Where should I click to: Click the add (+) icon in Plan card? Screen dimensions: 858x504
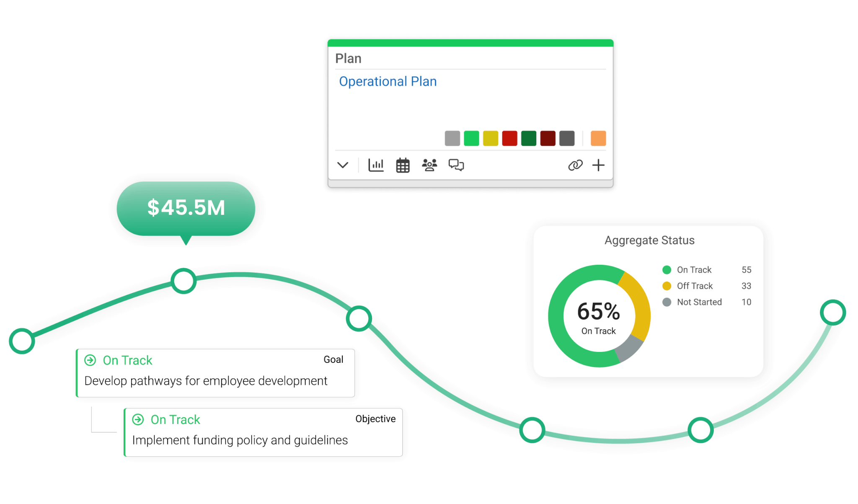pyautogui.click(x=597, y=164)
